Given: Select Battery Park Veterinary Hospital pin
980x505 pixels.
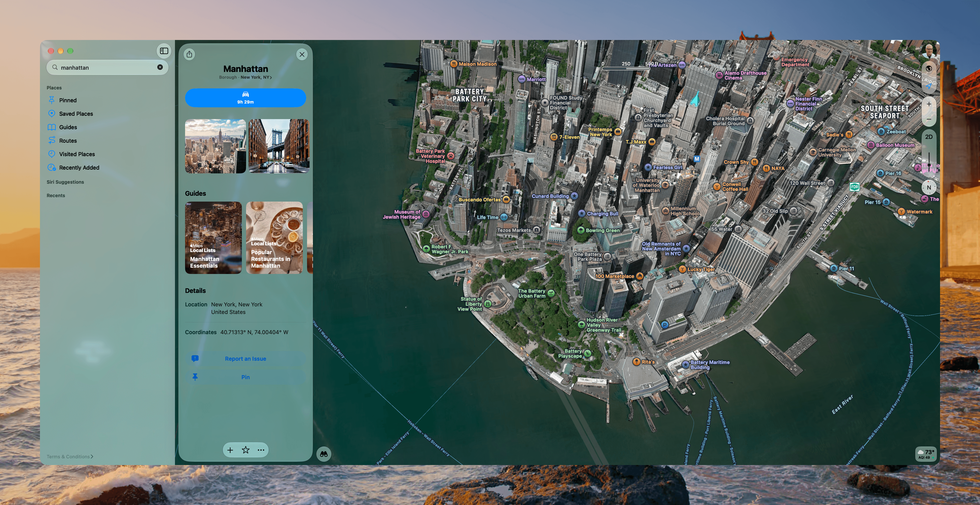Looking at the screenshot, I should [x=451, y=156].
